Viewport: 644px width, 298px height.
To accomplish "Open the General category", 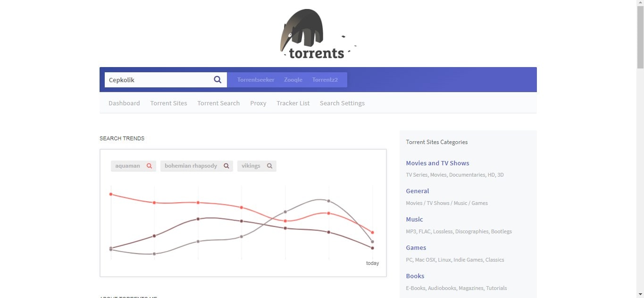I will click(x=418, y=191).
